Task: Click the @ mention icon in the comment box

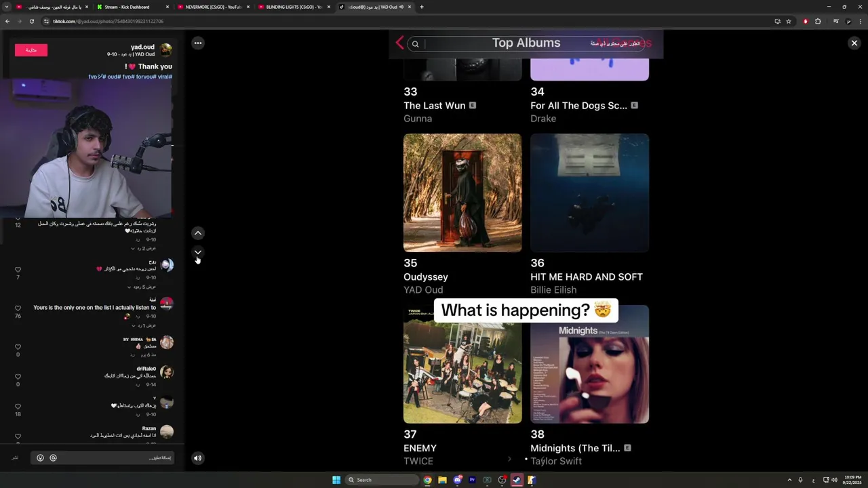Action: click(53, 458)
